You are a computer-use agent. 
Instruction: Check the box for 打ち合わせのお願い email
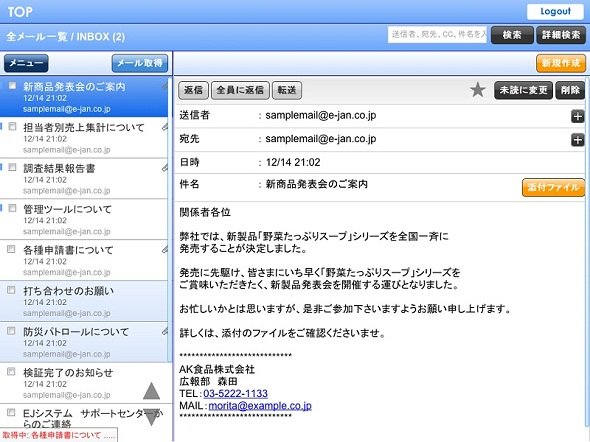click(12, 290)
